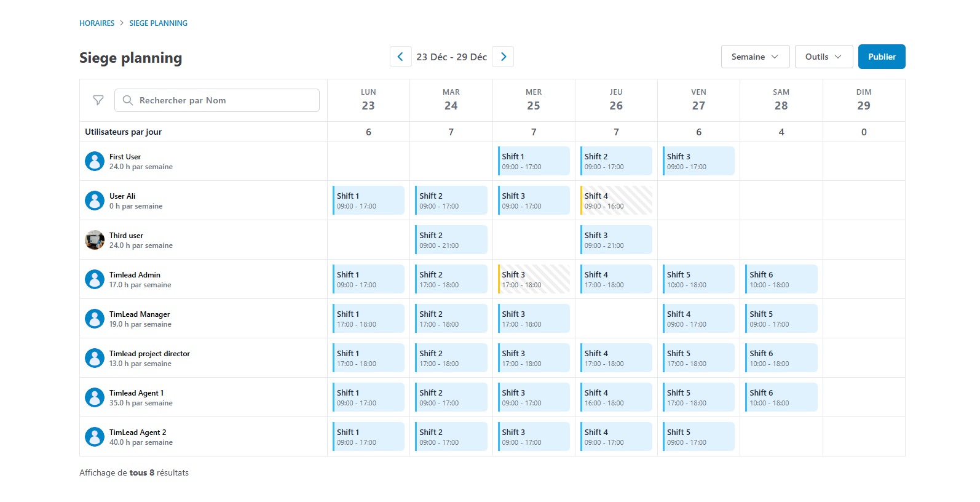Click First User's avatar icon
Screen dimensions: 980x502
(95, 161)
